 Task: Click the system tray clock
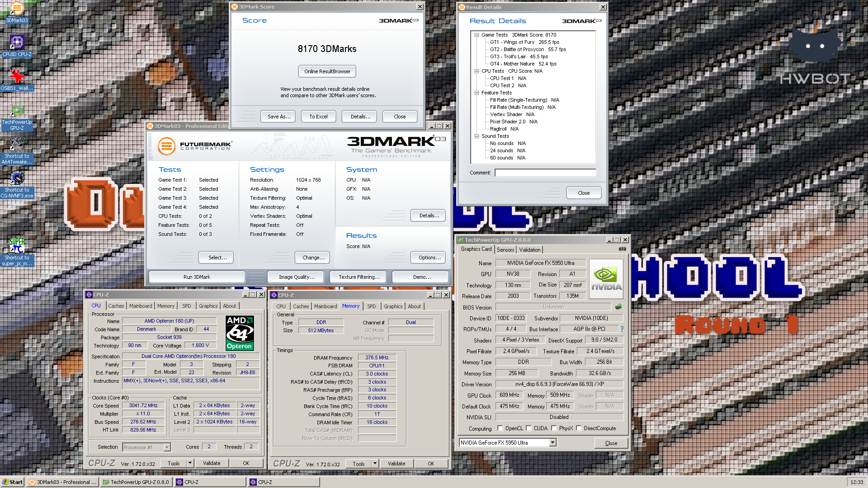(x=857, y=482)
